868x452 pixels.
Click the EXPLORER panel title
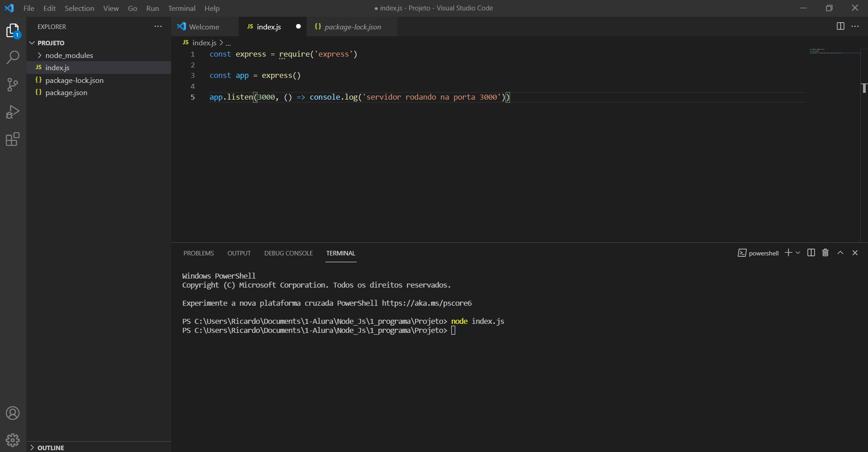point(52,27)
